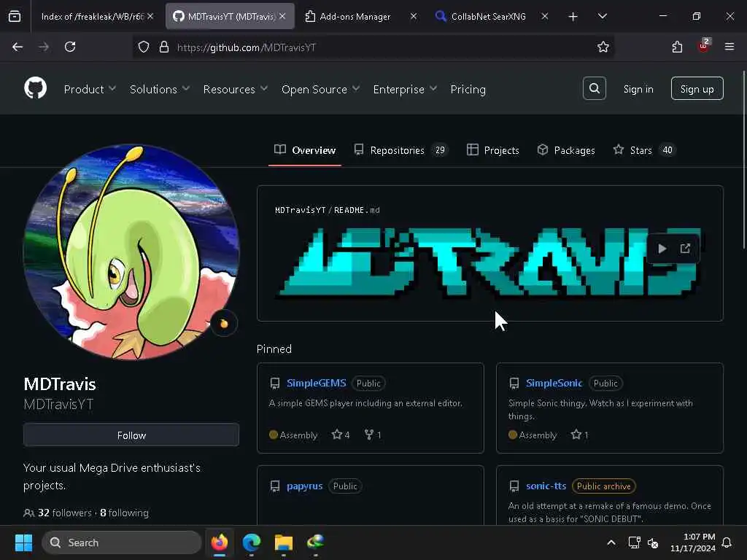Click the uBlock extension icon with badge
The height and width of the screenshot is (560, 747).
click(x=704, y=46)
